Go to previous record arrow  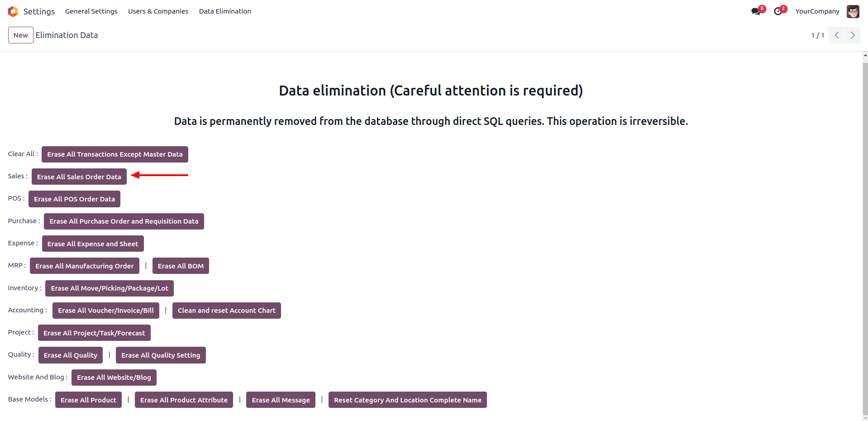coord(836,35)
